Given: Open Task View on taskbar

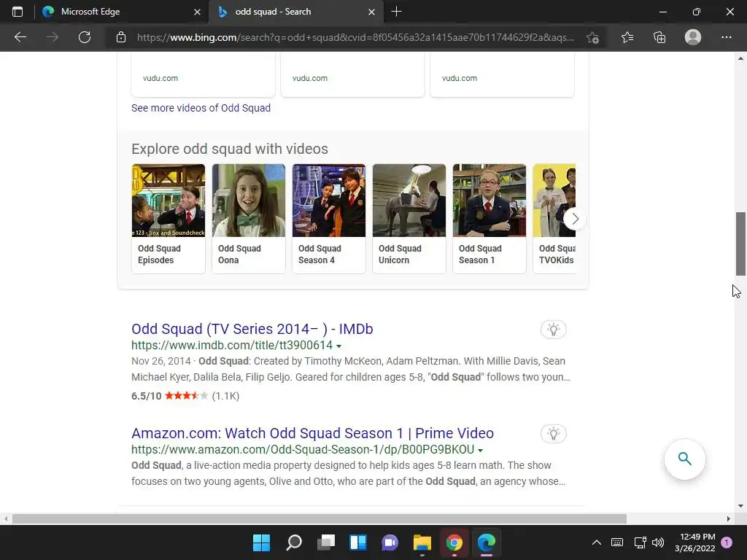Looking at the screenshot, I should tap(326, 542).
